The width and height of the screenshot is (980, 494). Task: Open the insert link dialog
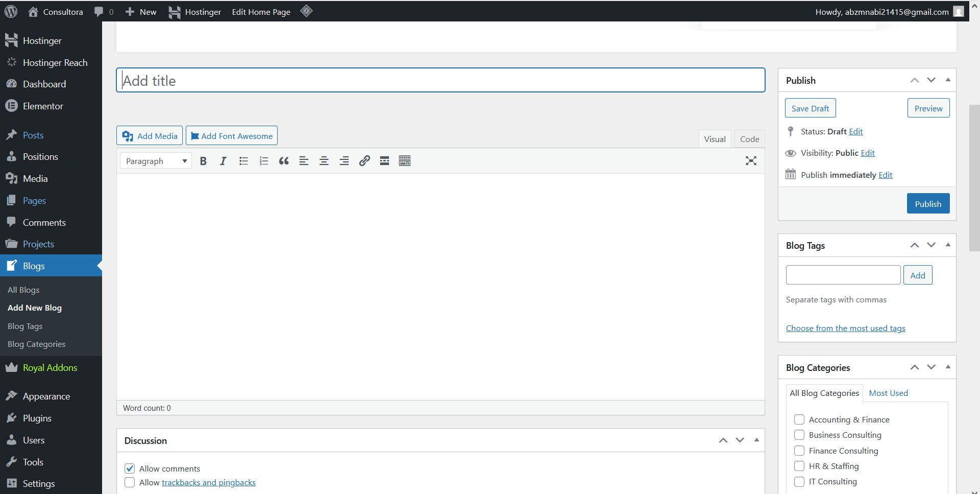[x=364, y=160]
